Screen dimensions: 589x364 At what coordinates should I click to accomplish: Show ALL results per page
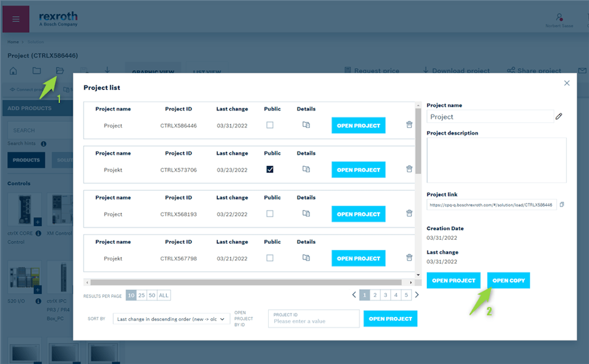164,295
